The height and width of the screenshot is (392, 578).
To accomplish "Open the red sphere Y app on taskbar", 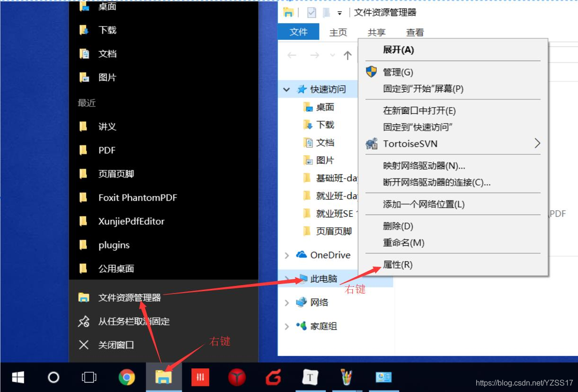I will click(x=237, y=377).
